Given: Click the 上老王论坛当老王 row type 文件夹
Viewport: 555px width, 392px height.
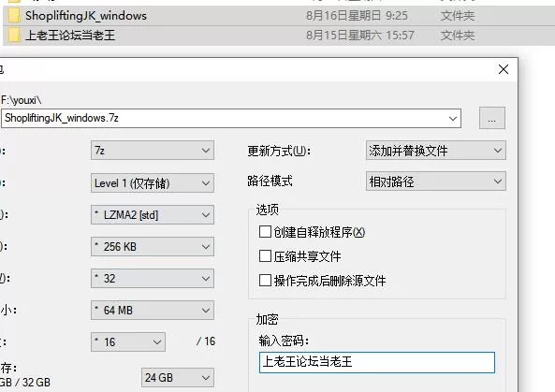Looking at the screenshot, I should 458,36.
